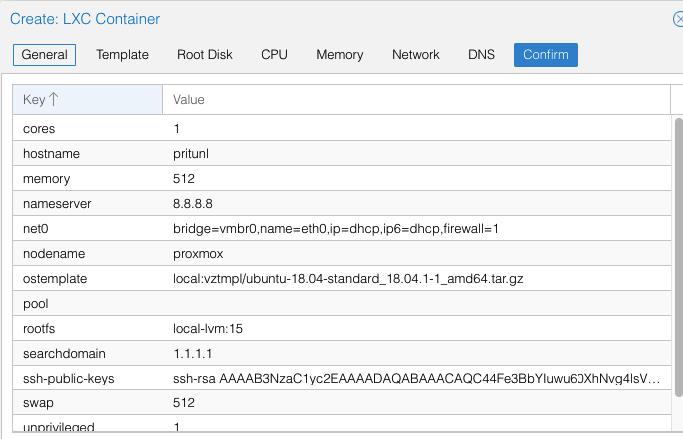Select the hostname pritunl row
This screenshot has width=683, height=439.
pyautogui.click(x=342, y=154)
